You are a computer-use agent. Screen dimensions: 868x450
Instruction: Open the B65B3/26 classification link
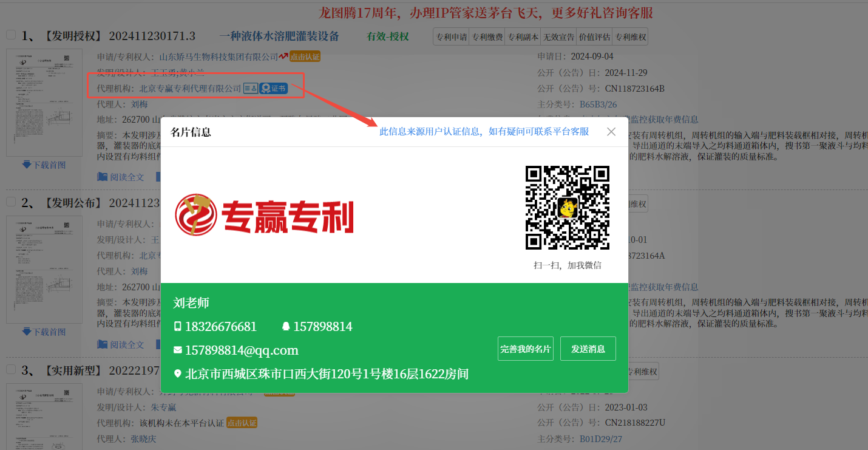598,104
